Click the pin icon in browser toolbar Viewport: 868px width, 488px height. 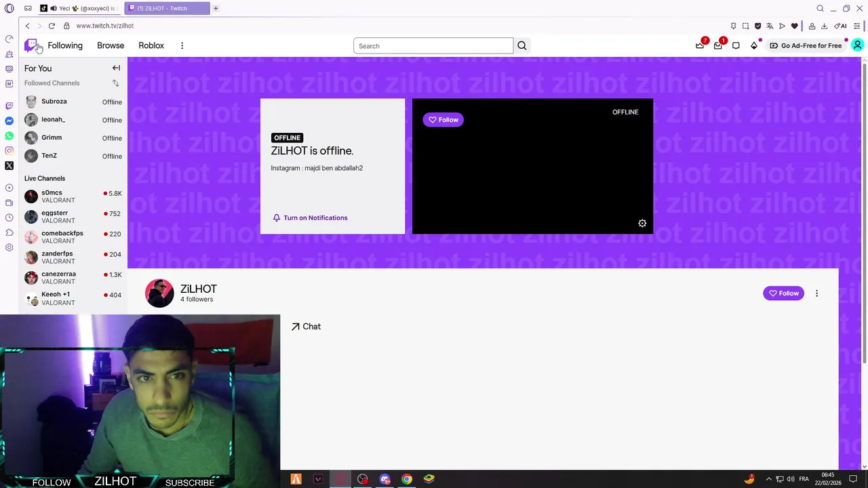point(733,26)
